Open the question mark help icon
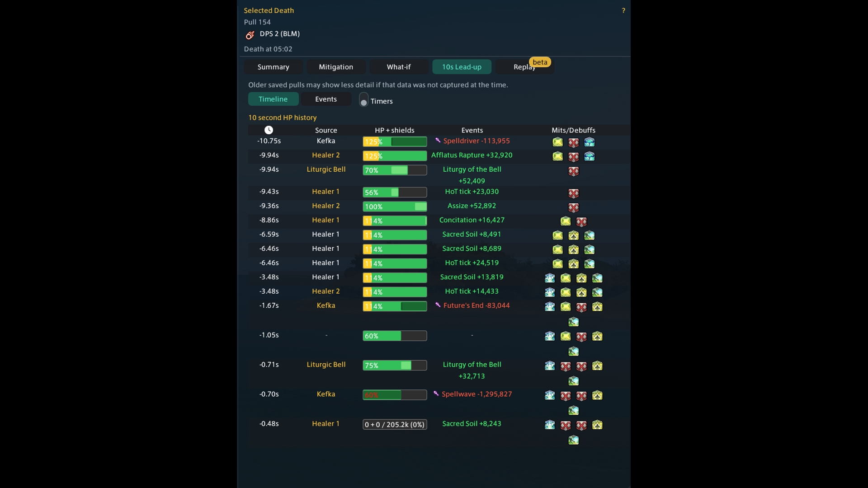Image resolution: width=868 pixels, height=488 pixels. (x=623, y=10)
